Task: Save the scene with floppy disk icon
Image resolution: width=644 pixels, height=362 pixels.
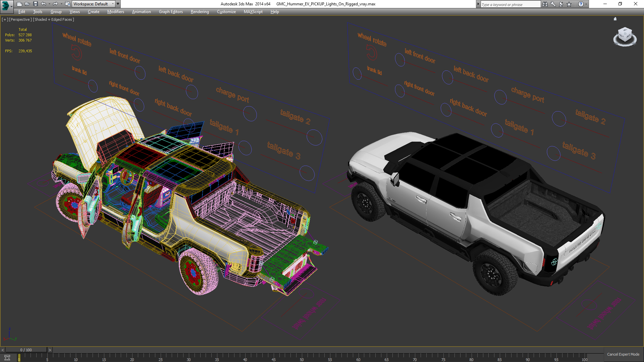Action: (x=35, y=4)
